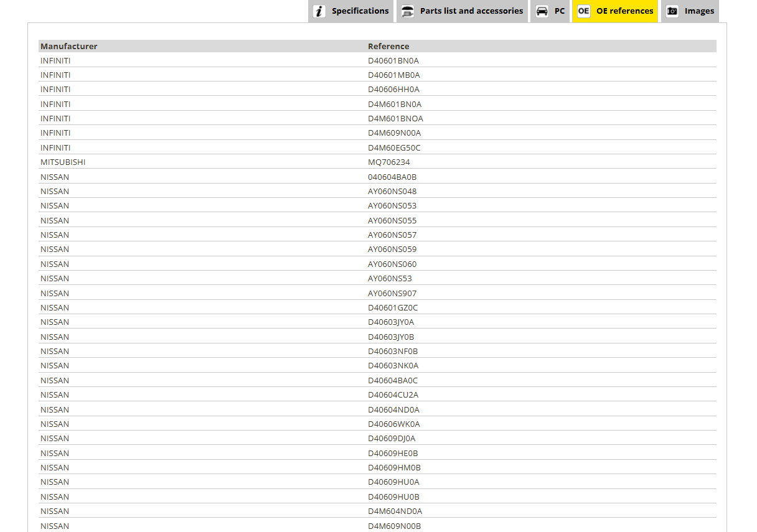Select reference D40601MB0A
Image resolution: width=757 pixels, height=532 pixels.
click(393, 75)
